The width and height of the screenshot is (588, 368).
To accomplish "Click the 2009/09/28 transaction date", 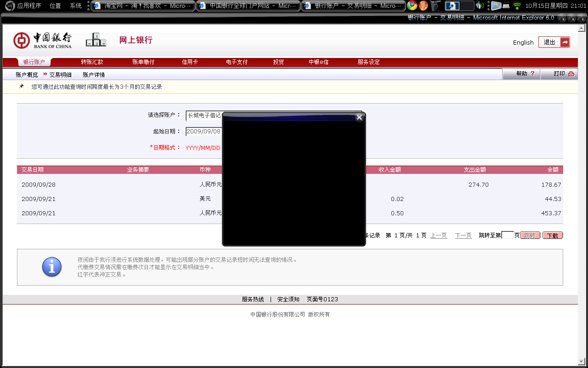I will coord(39,185).
